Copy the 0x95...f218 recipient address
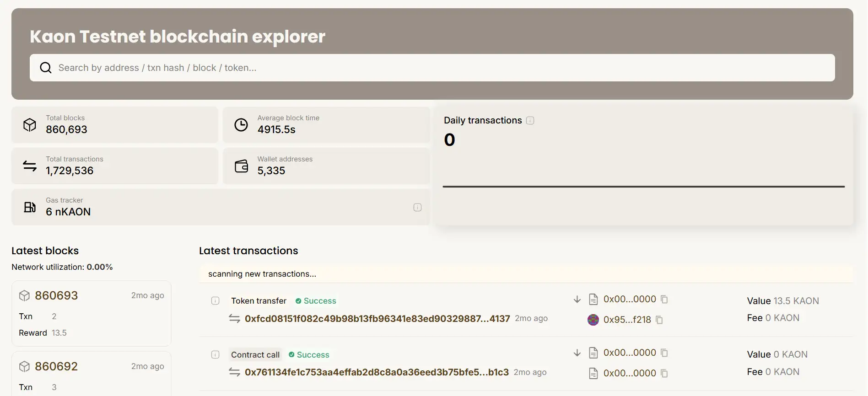Viewport: 868px width, 396px height. point(659,320)
